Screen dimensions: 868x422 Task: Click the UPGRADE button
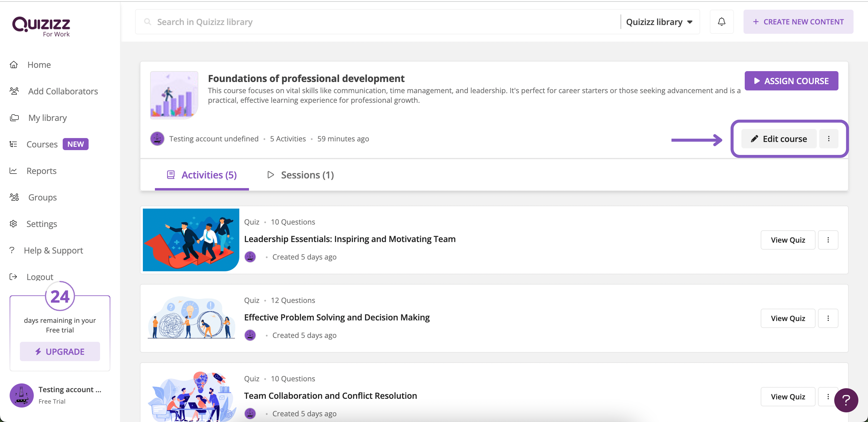[x=60, y=351]
